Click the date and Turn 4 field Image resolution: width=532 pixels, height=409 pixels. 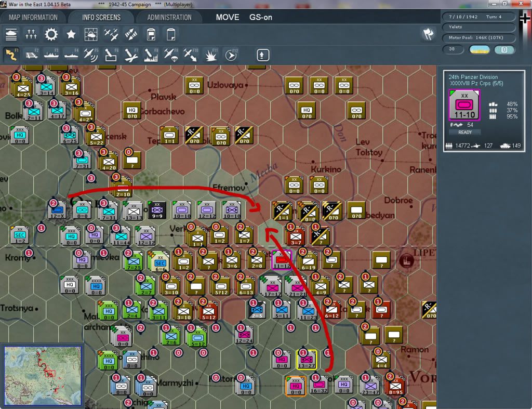point(478,17)
